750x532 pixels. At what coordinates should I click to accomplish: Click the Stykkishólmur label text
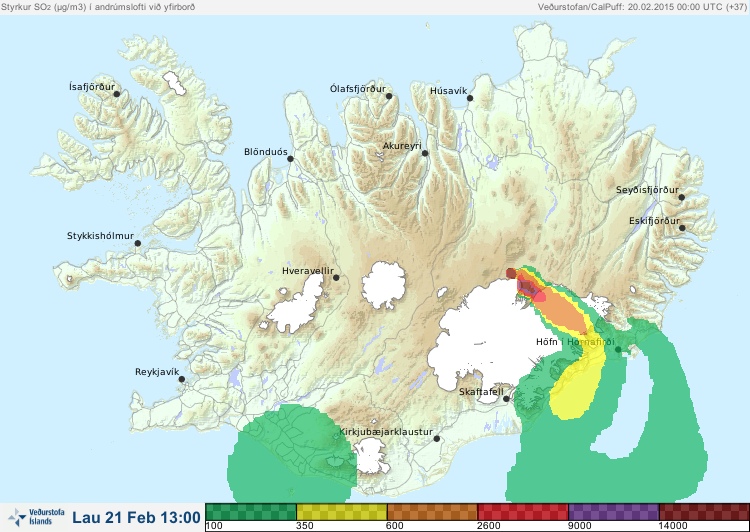[x=100, y=236]
